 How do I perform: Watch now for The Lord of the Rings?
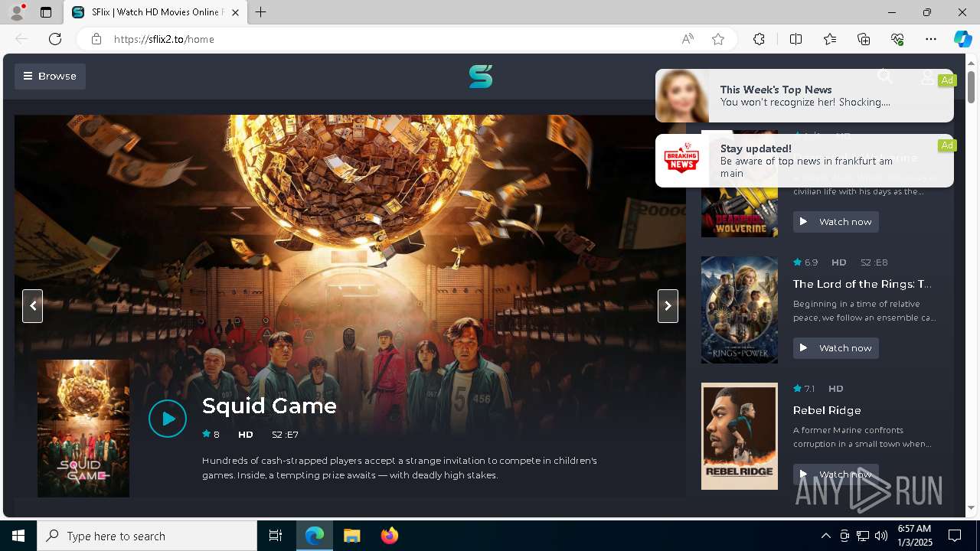[835, 348]
